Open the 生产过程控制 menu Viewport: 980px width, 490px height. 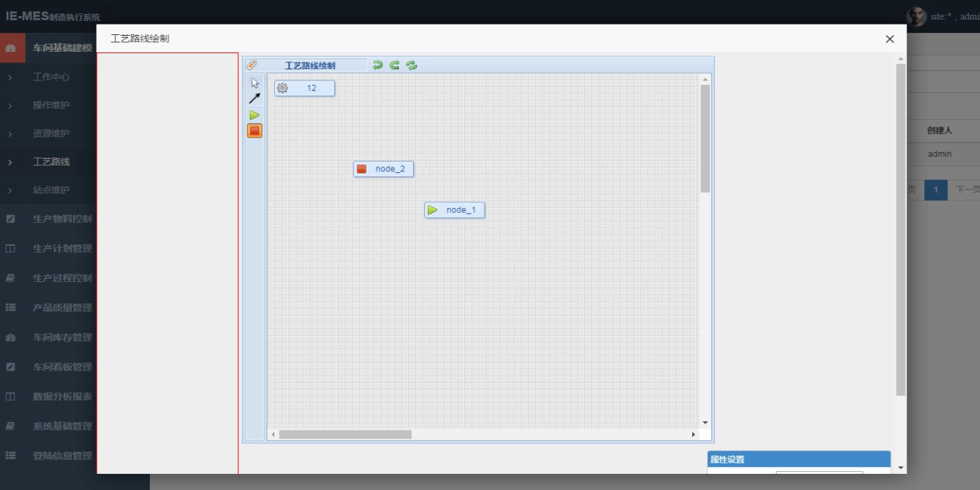pos(62,278)
